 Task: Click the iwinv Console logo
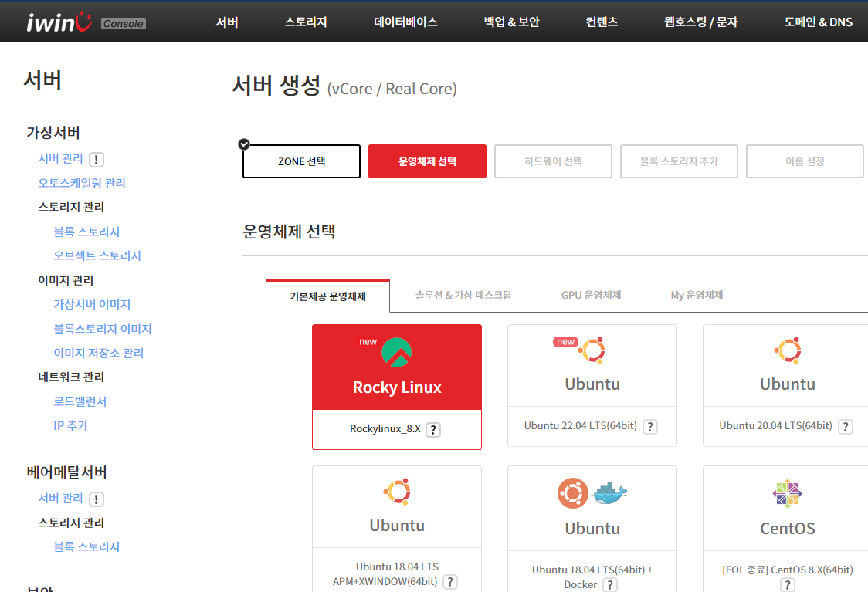click(85, 22)
